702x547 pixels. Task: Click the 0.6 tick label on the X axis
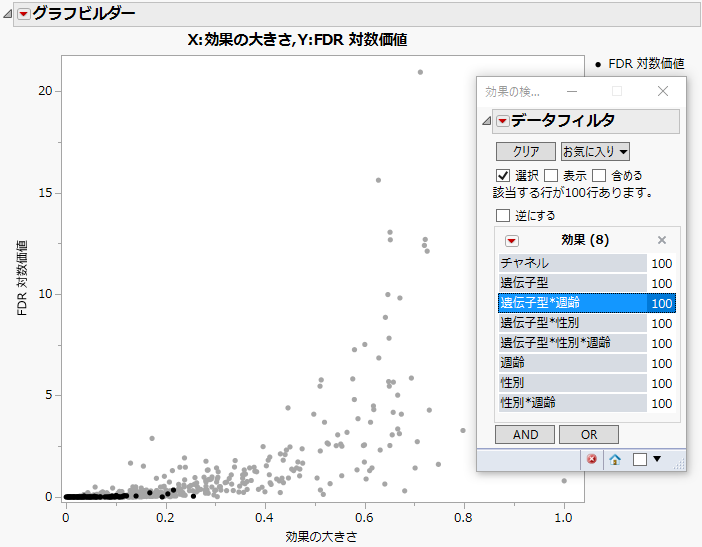pyautogui.click(x=364, y=518)
